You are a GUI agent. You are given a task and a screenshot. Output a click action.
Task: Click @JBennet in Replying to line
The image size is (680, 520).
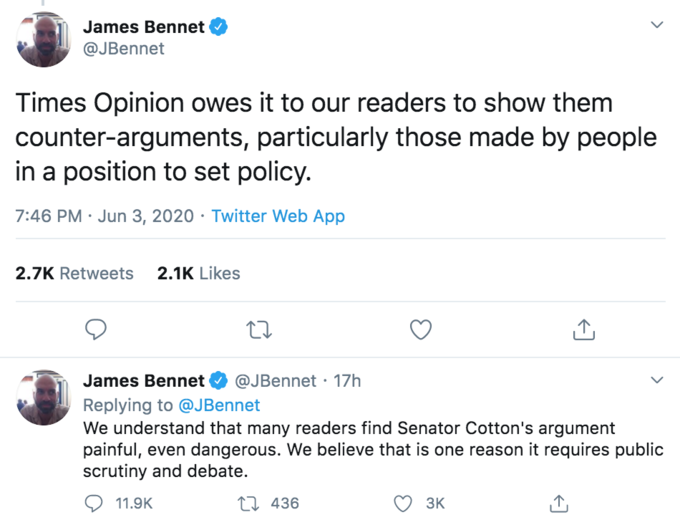coord(218,405)
